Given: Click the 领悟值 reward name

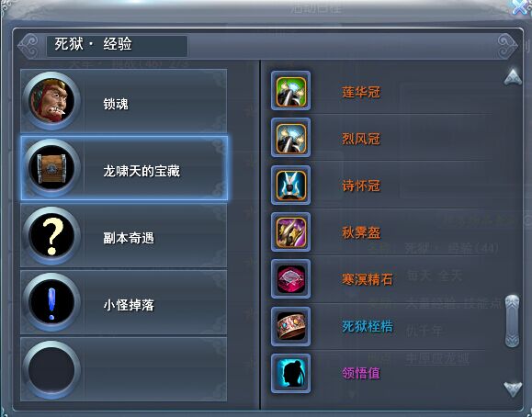Looking at the screenshot, I should [x=361, y=373].
